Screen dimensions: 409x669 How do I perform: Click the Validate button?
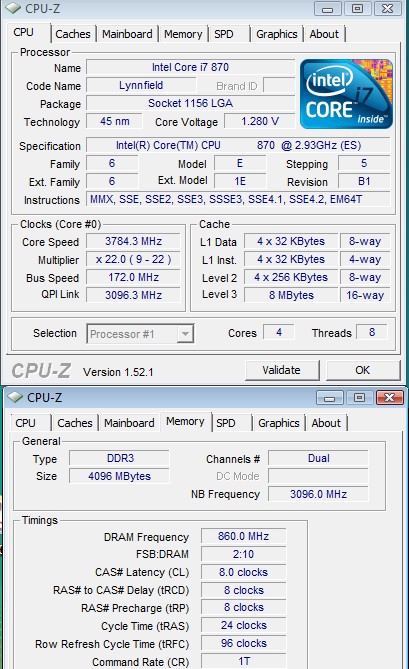(281, 370)
